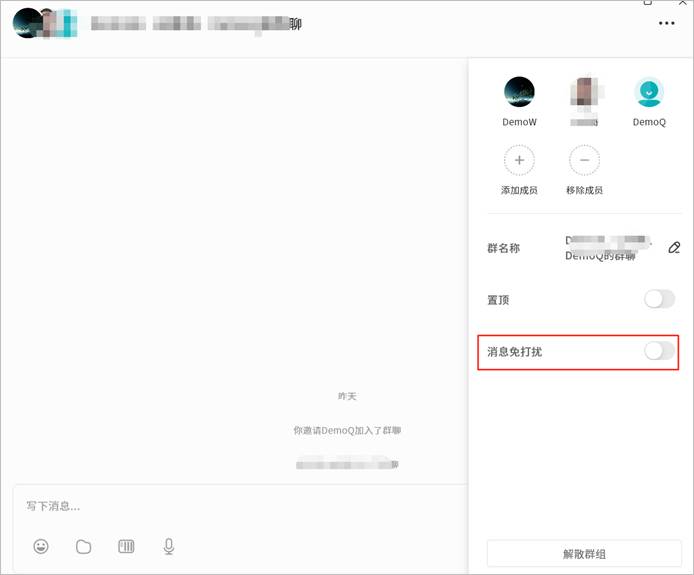Click the 解散群组 disband group button
The width and height of the screenshot is (694, 575).
coord(584,553)
